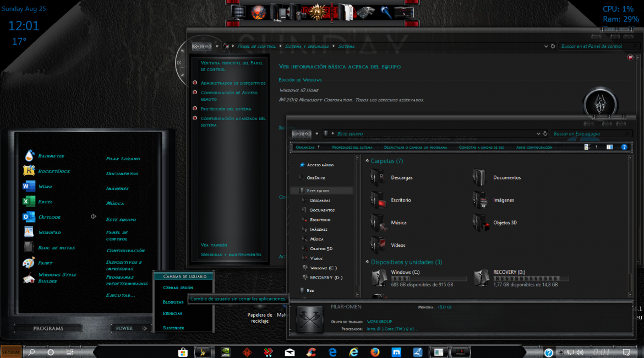The image size is (644, 358).
Task: Open Windows Style Builder in start menu
Action: tap(50, 278)
